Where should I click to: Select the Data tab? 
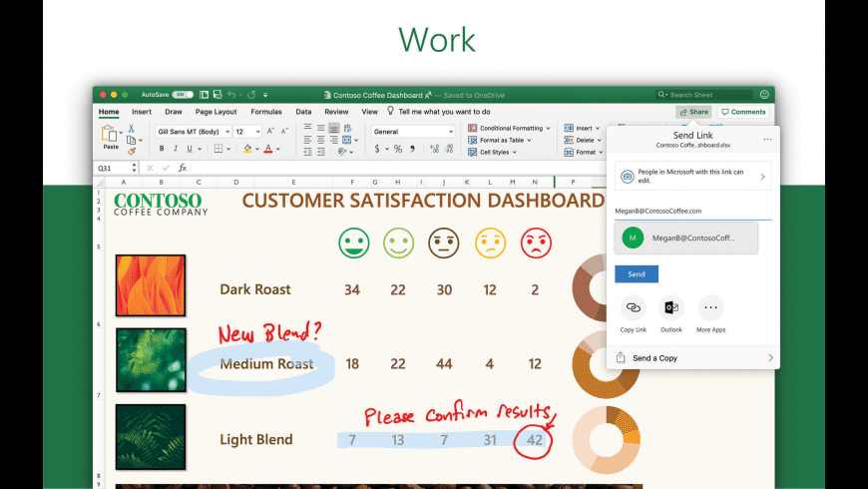click(303, 112)
